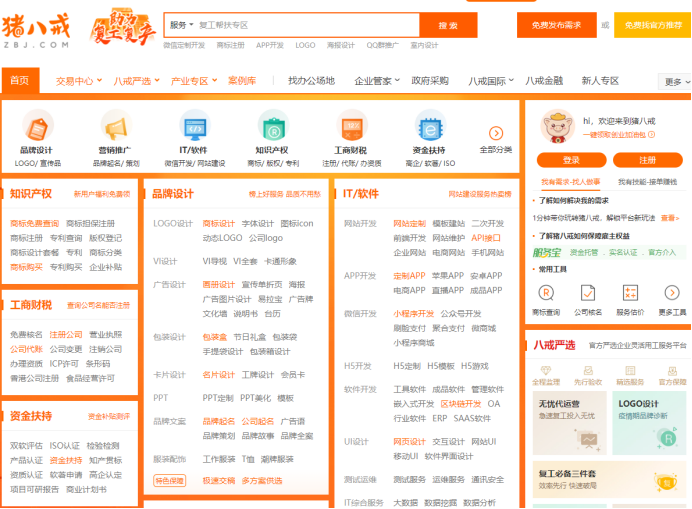Click the 免费发布需求 button
Screen dimensions: 692x509
click(556, 25)
